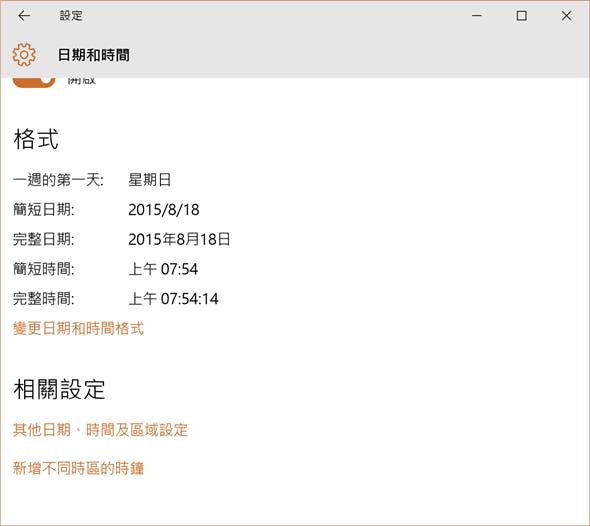Click the 完整時間 label
Image resolution: width=590 pixels, height=526 pixels.
pos(44,299)
